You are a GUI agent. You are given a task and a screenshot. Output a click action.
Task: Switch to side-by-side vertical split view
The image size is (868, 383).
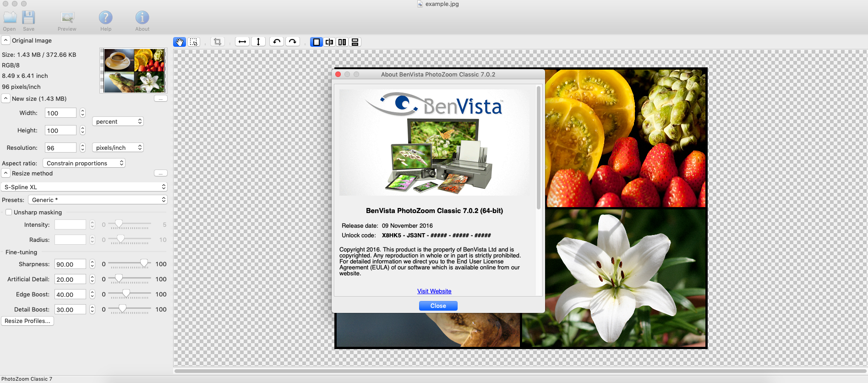(x=342, y=42)
